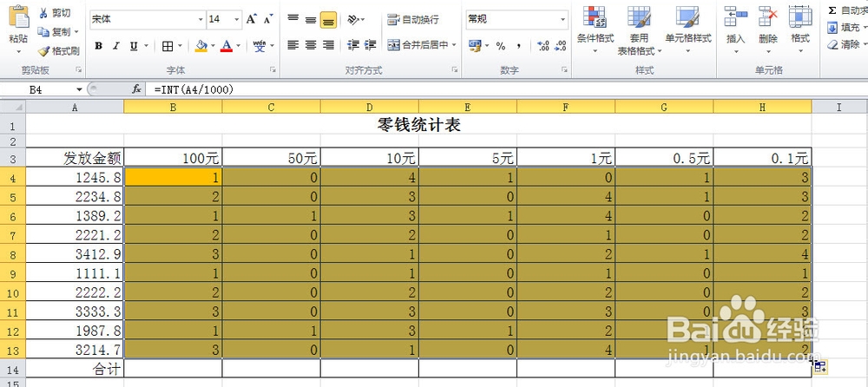Activate the Format Painter 格式刷
Screen dimensions: 868x387
59,51
